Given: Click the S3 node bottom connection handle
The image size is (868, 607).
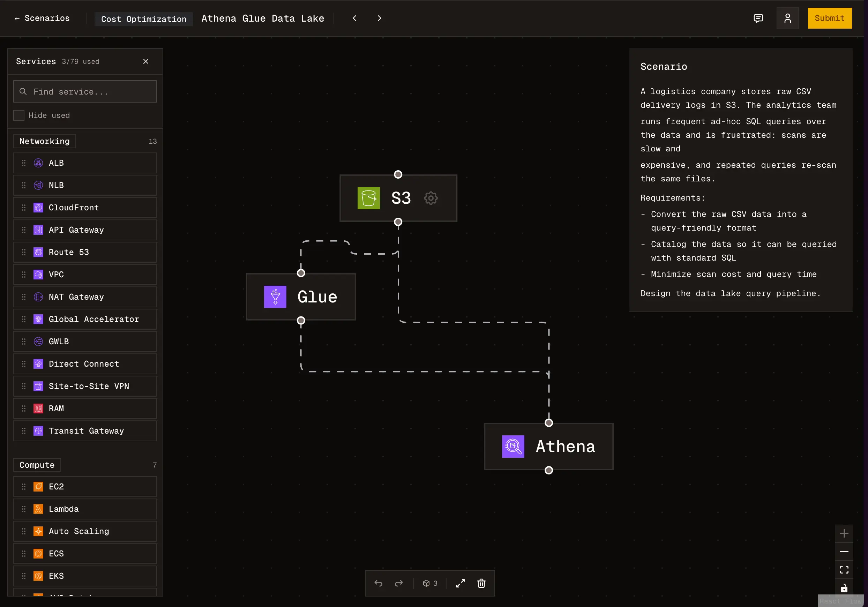Looking at the screenshot, I should pyautogui.click(x=398, y=222).
